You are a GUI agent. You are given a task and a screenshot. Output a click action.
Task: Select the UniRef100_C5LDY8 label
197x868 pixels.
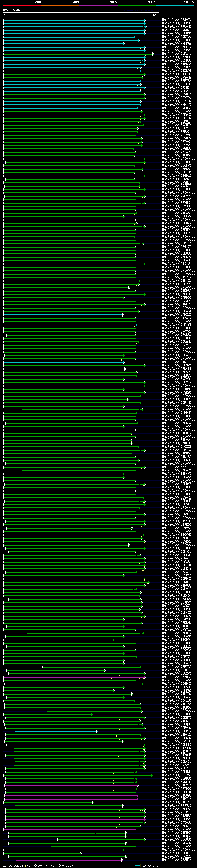pos(177,484)
